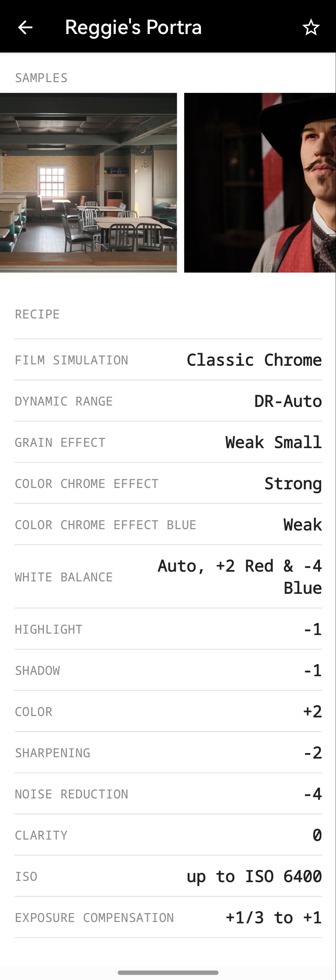
Task: Select the Highlight -1 row
Action: pyautogui.click(x=168, y=629)
